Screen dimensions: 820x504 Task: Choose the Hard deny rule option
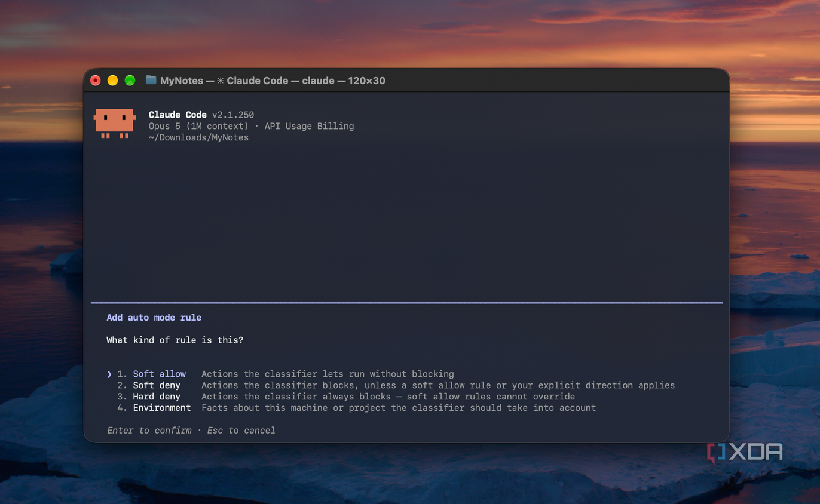pyautogui.click(x=157, y=397)
